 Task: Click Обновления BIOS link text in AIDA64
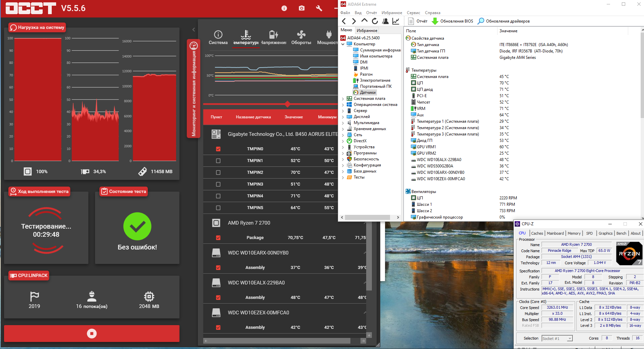tap(457, 21)
